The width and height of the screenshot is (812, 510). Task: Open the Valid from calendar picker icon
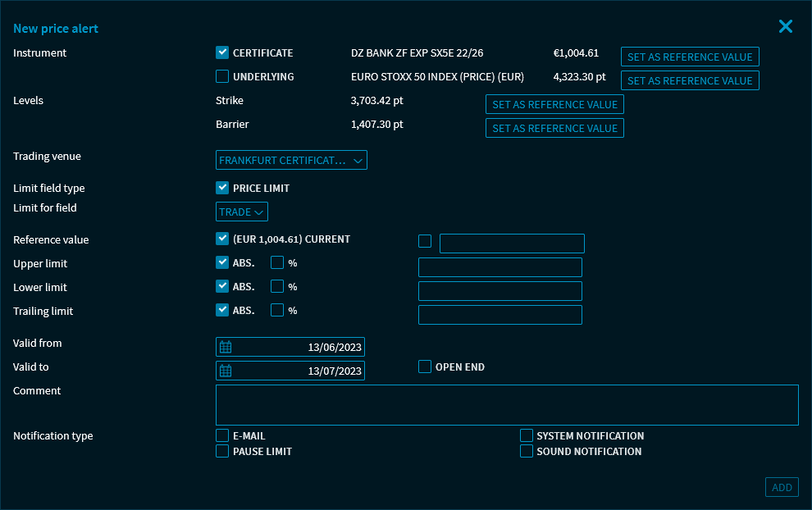(x=226, y=347)
